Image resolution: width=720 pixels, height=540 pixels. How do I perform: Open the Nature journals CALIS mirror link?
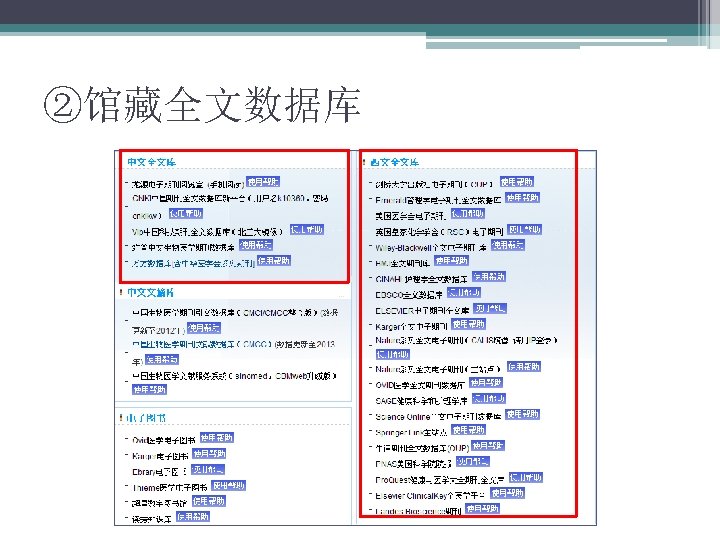466,340
